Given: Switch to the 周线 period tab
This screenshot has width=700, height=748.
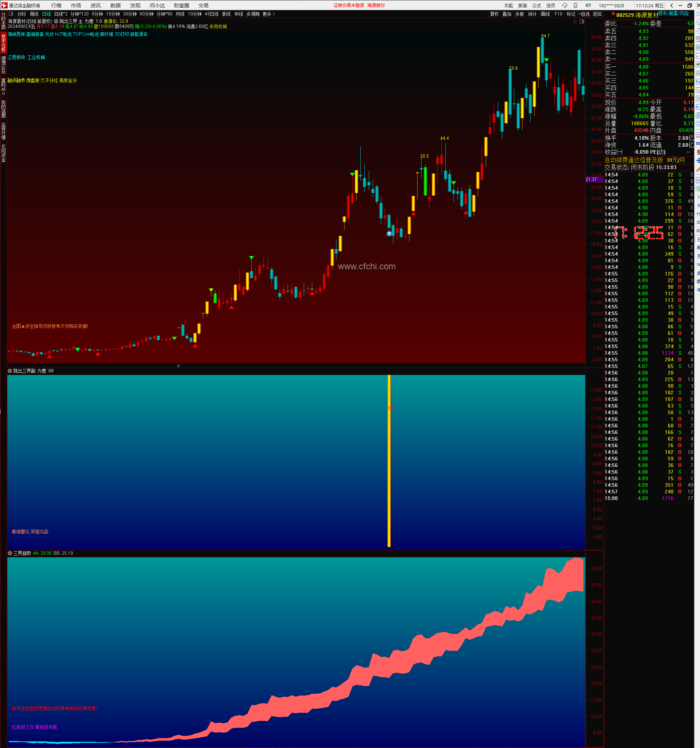Looking at the screenshot, I should (34, 14).
